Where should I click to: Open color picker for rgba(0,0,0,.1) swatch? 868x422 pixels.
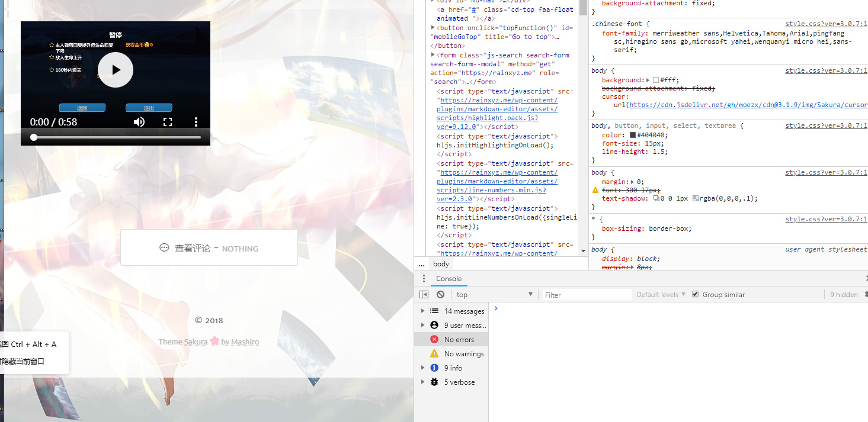tap(695, 199)
